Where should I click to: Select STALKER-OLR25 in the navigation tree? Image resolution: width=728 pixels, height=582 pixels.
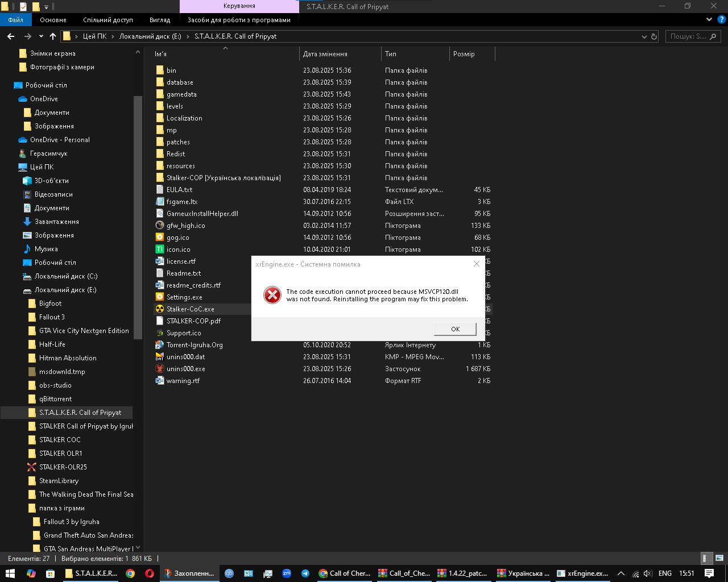pos(63,467)
